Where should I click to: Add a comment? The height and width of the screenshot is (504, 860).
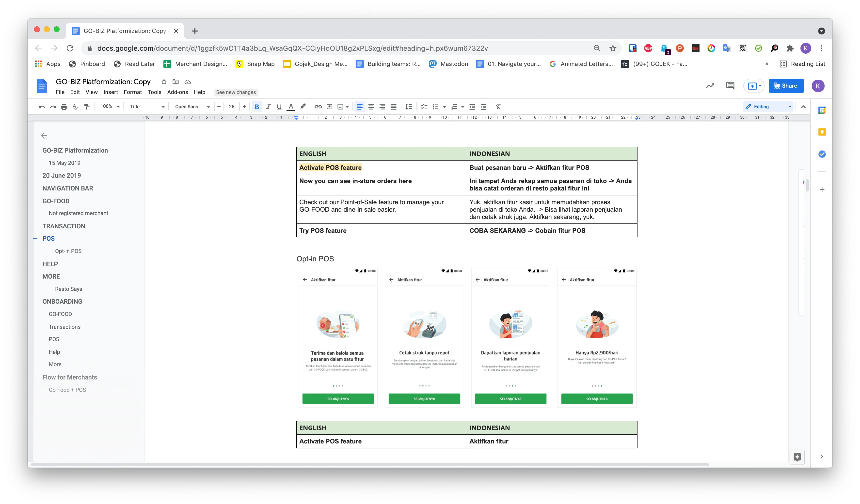329,107
